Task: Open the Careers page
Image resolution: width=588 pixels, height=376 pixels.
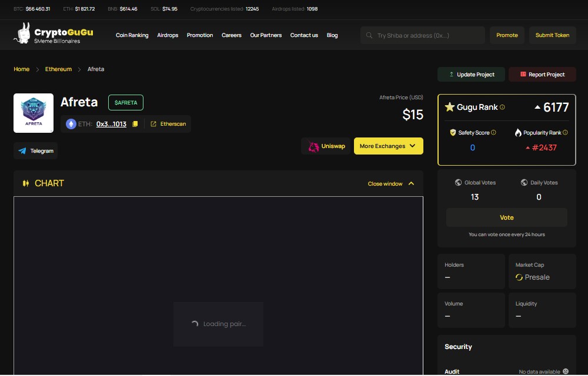Action: coord(231,35)
